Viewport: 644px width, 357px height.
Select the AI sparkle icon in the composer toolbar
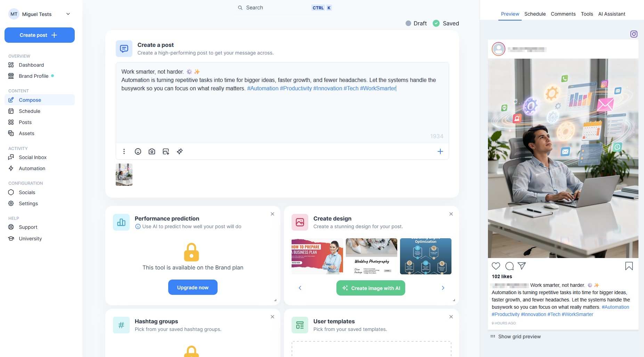[x=180, y=151]
